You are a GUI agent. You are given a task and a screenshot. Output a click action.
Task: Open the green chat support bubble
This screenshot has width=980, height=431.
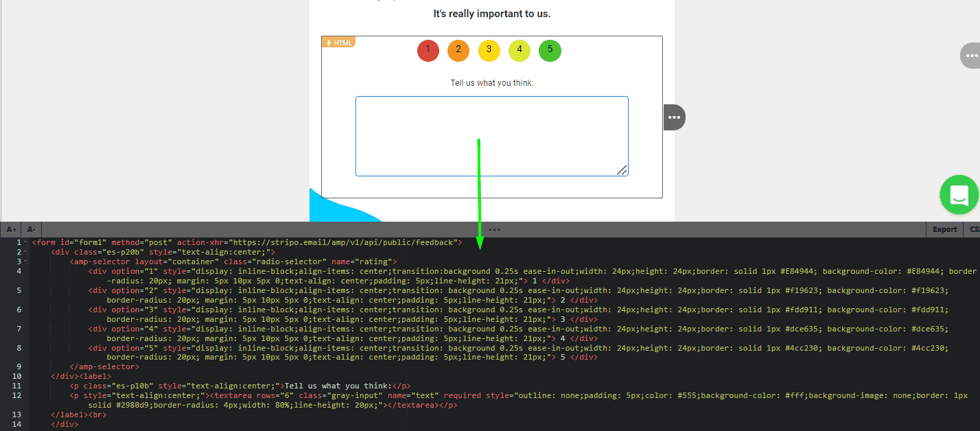coord(959,195)
